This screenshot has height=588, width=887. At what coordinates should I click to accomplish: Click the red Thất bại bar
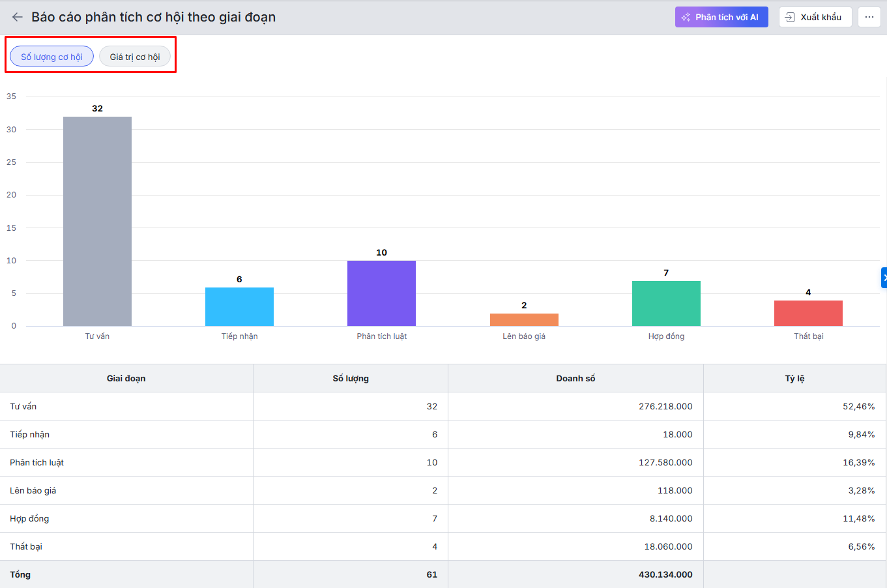[x=808, y=313]
